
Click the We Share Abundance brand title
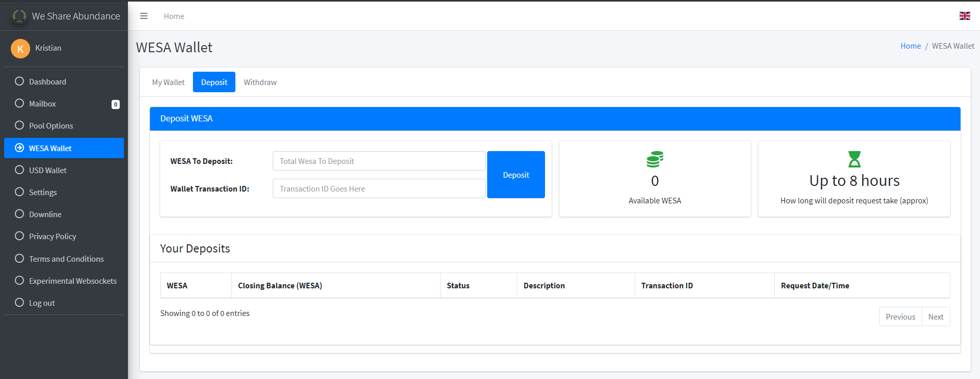(x=76, y=16)
